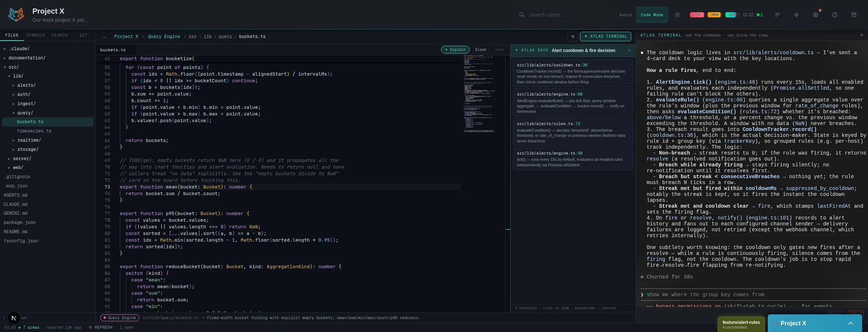Click the gear icon beside Atlas Terminal button
868x332 pixels.
(573, 37)
